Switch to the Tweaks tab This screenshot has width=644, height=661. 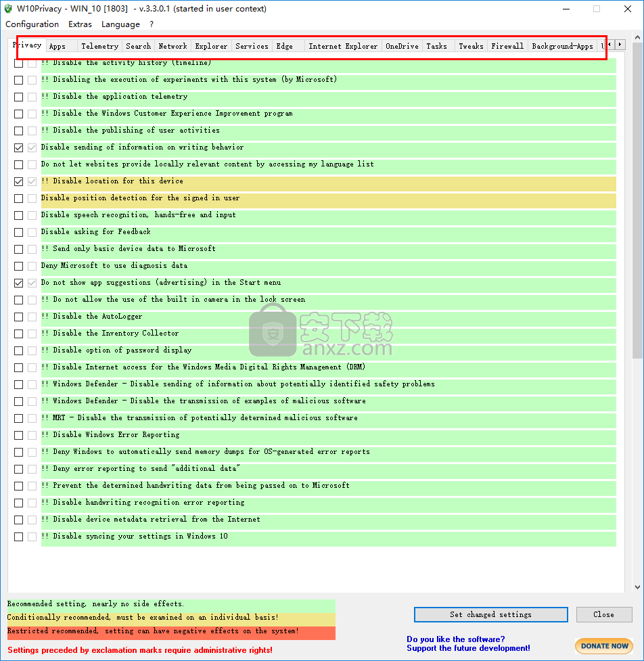tap(471, 46)
